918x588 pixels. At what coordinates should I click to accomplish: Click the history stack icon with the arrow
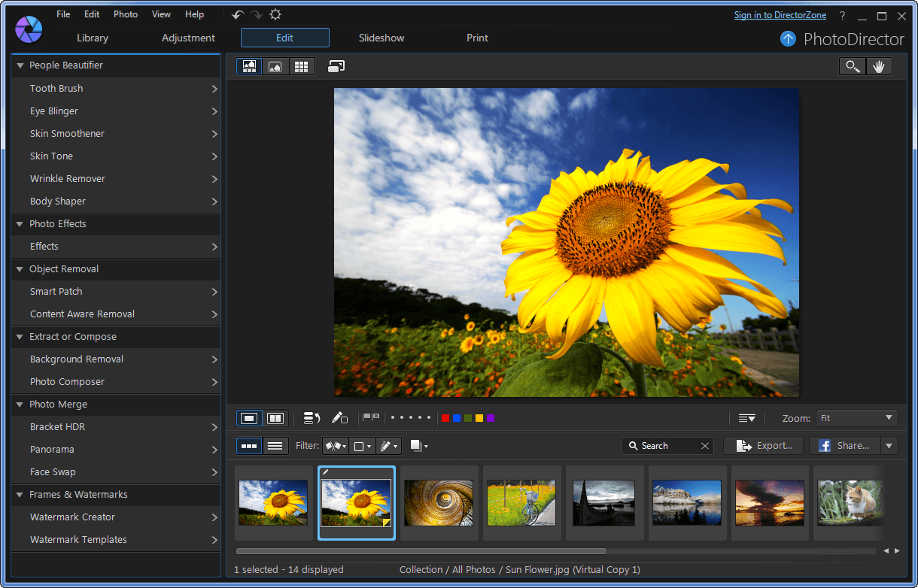point(312,418)
